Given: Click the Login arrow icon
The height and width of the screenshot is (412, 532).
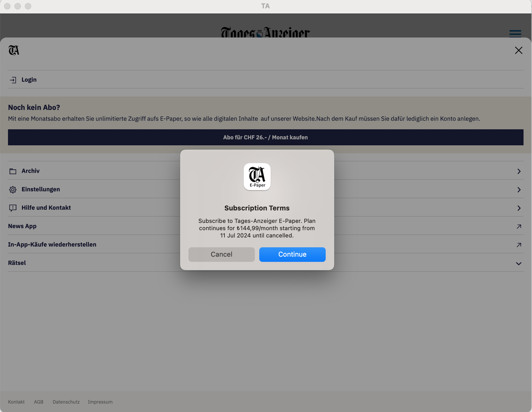Looking at the screenshot, I should click(13, 80).
